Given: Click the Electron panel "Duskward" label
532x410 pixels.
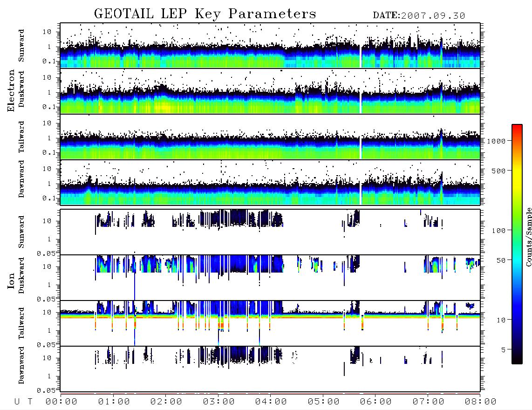Looking at the screenshot, I should [x=21, y=89].
